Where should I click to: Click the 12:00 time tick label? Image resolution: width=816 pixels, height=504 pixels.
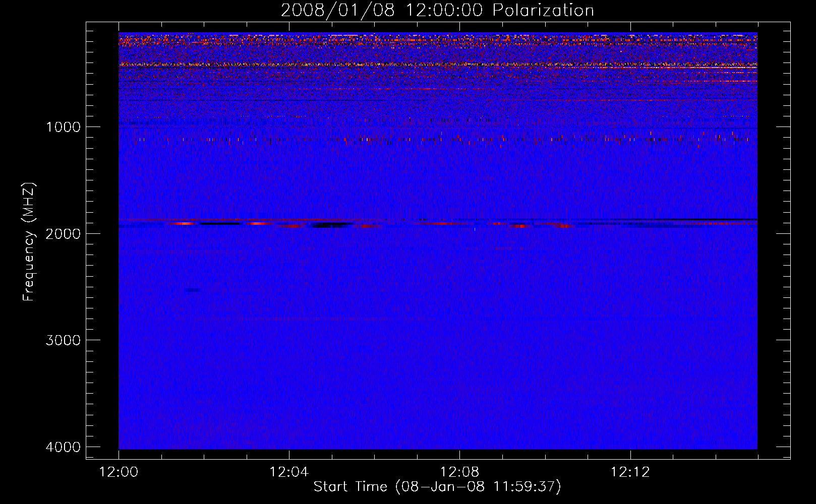[119, 472]
